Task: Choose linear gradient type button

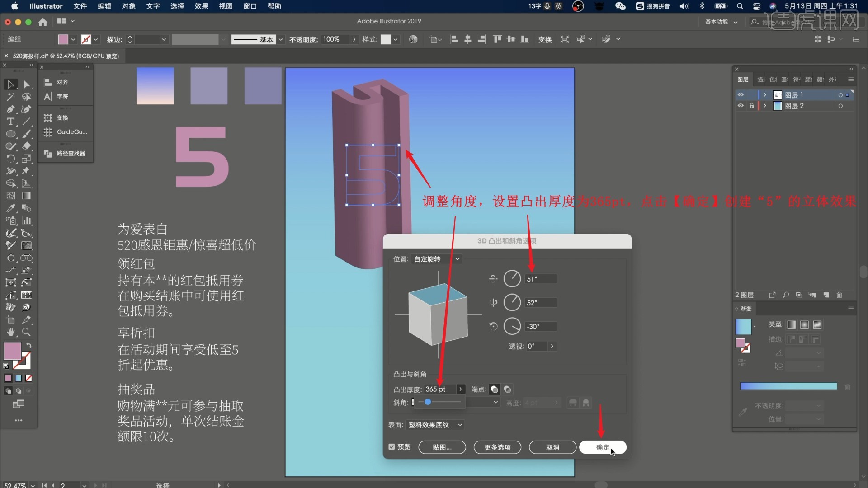Action: [x=792, y=325]
